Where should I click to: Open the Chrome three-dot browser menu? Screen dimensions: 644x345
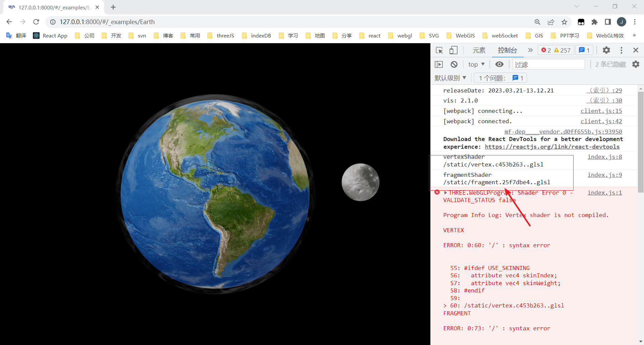click(635, 22)
